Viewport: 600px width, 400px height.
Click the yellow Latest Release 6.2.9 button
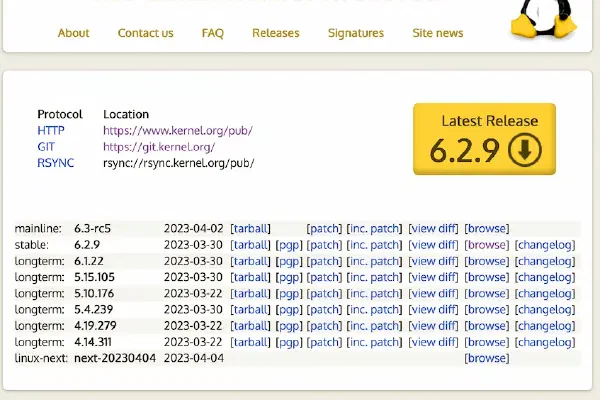[x=484, y=139]
